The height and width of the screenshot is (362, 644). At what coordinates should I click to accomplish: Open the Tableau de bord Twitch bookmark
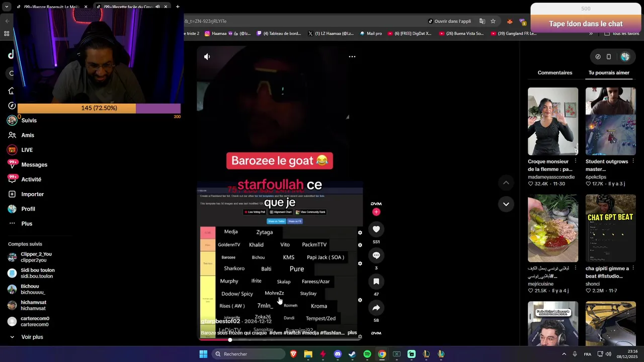[x=279, y=34]
